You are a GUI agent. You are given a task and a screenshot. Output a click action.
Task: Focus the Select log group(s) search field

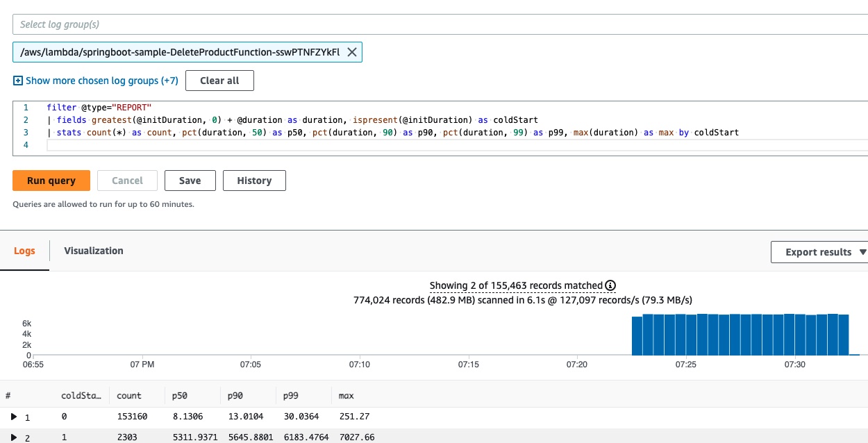tap(440, 24)
